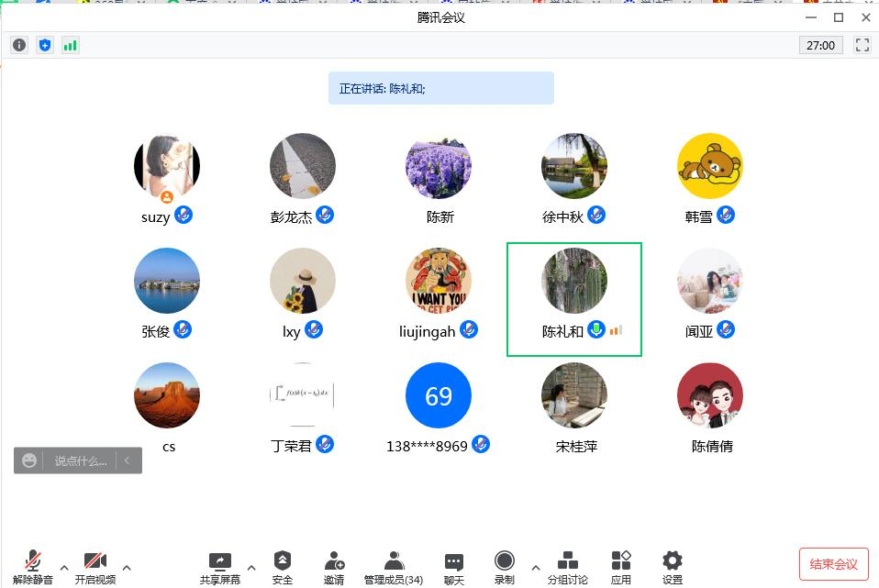Image resolution: width=879 pixels, height=588 pixels.
Task: Click the 说点什么 chat input field
Action: (78, 460)
